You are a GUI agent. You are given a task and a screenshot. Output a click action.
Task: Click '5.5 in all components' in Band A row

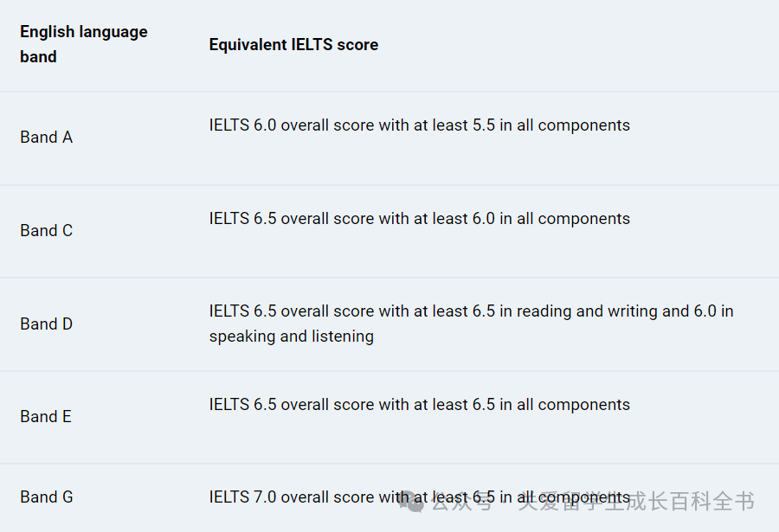pos(551,125)
